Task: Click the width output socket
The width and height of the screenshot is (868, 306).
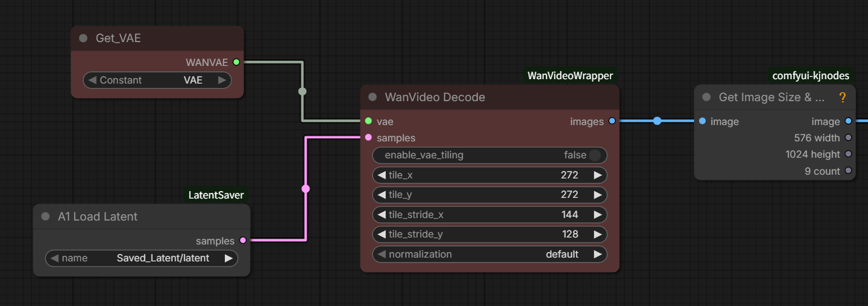Action: click(848, 138)
